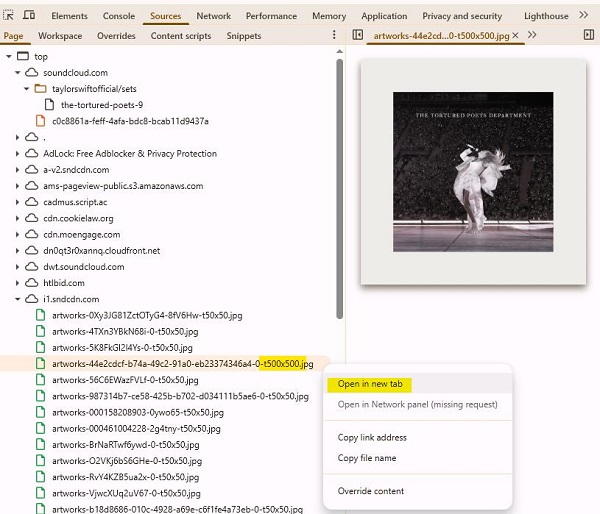Viewport: 600px width, 514px height.
Task: Select artworks-5K8FkGI2I4Ys-0-t50x50.jpg file
Action: click(x=122, y=348)
